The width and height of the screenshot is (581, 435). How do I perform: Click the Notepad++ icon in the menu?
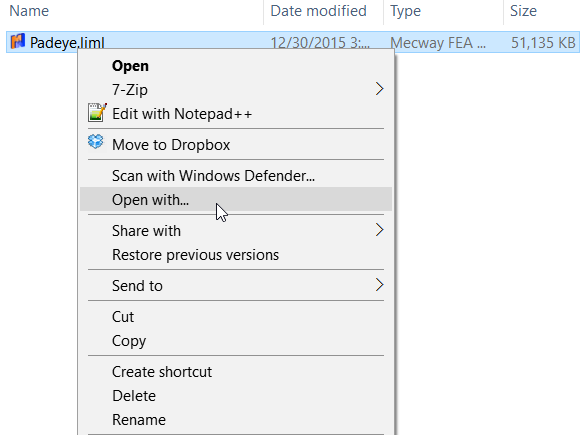97,113
